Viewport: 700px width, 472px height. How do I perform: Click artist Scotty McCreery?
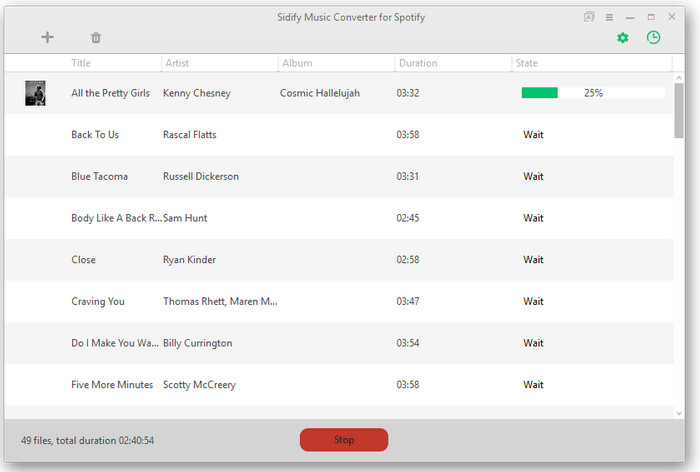(199, 384)
